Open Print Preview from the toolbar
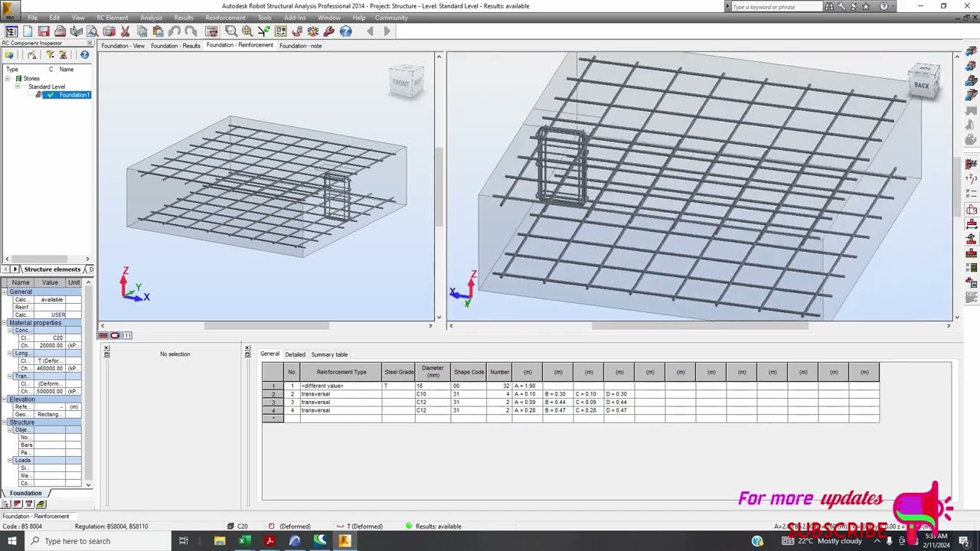The height and width of the screenshot is (551, 980). [92, 31]
